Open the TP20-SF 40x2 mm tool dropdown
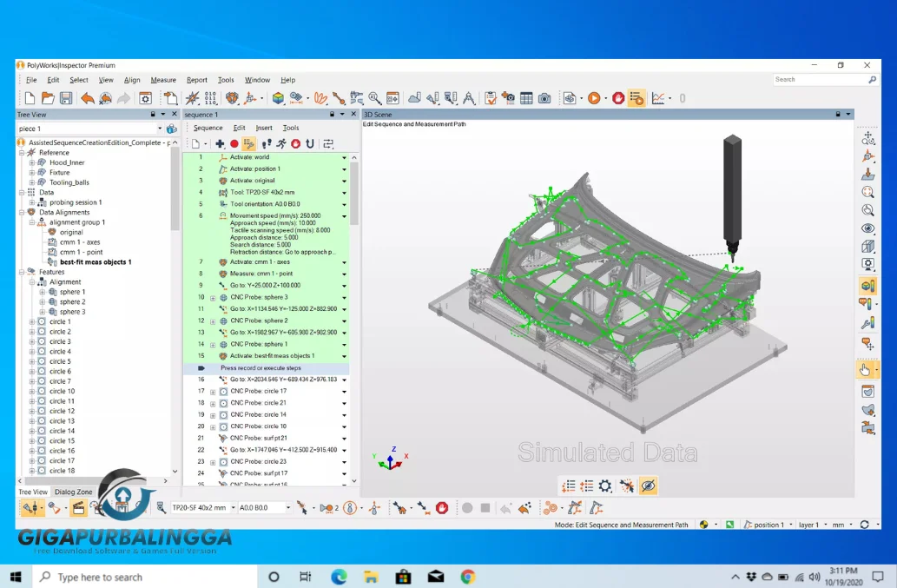 click(234, 508)
